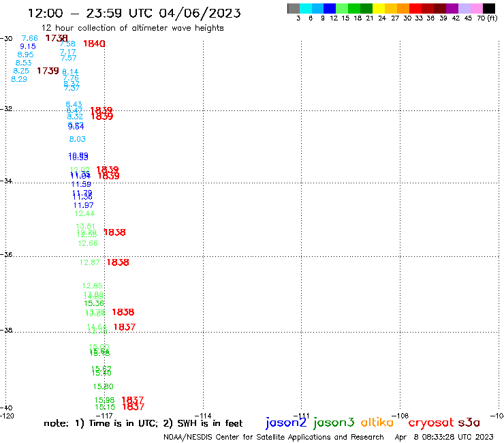
Task: Click the wave height value '8.14'
Action: coord(70,72)
